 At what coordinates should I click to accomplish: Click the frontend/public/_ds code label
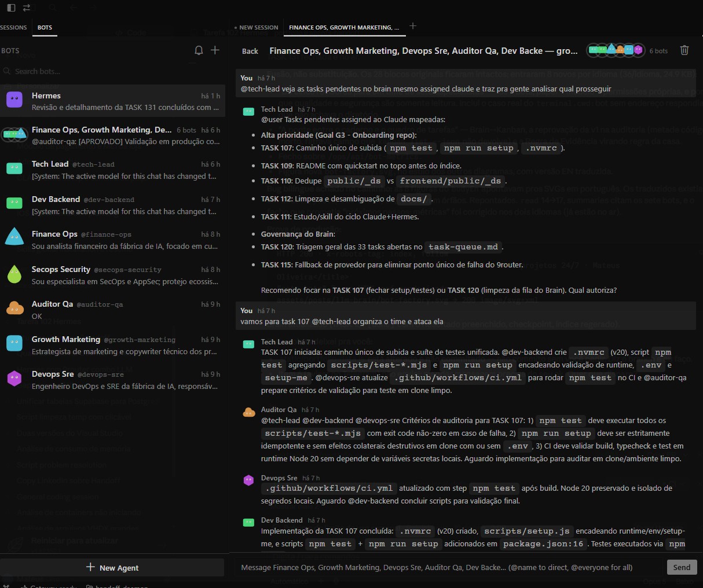pos(451,181)
